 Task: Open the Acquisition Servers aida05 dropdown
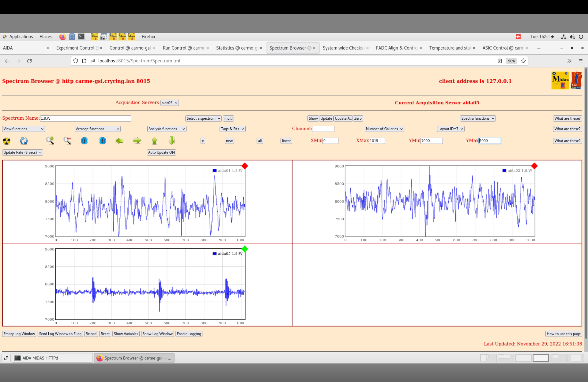coord(170,103)
